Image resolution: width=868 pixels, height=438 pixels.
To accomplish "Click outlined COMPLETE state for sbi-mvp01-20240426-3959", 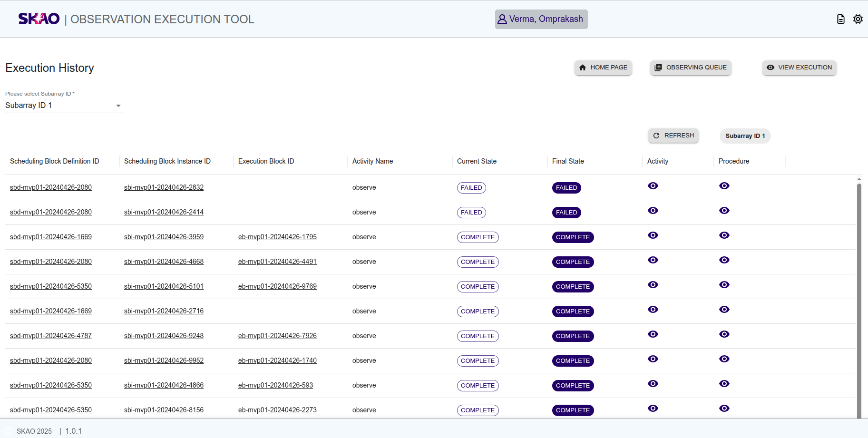I will (x=478, y=237).
